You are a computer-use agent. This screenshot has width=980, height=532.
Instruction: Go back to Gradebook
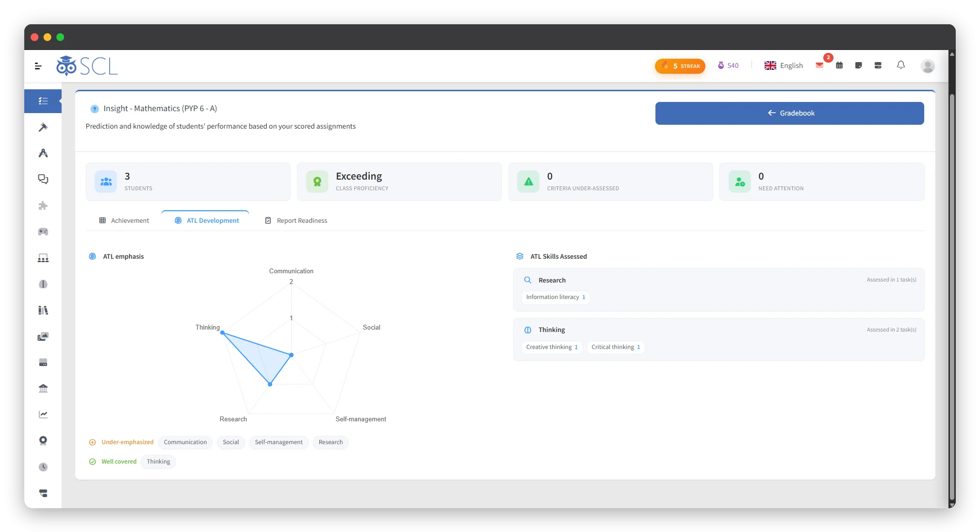(x=789, y=113)
